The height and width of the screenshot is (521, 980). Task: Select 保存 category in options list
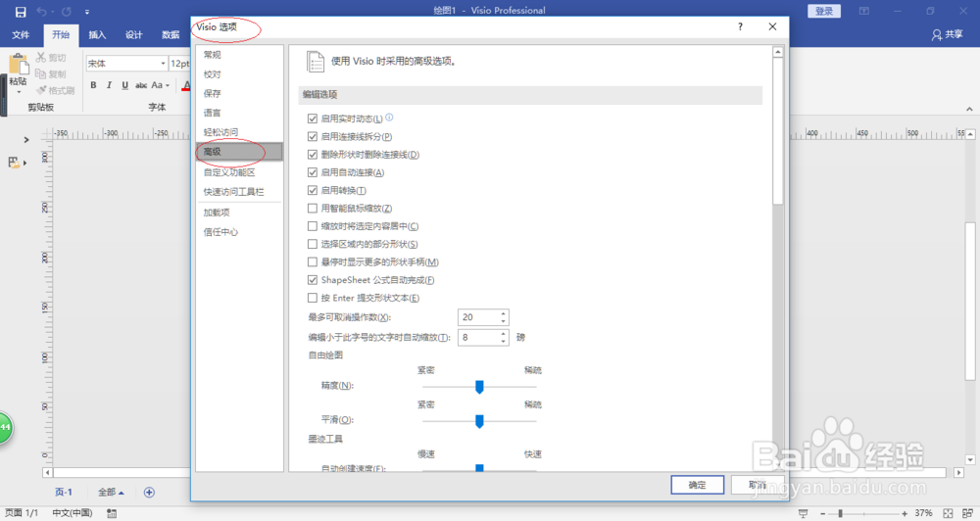239,94
